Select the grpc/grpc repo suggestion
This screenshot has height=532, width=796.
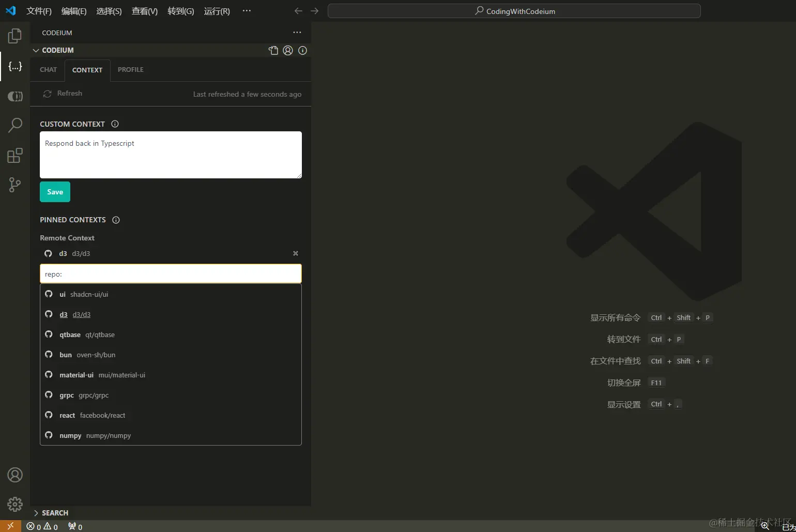171,395
